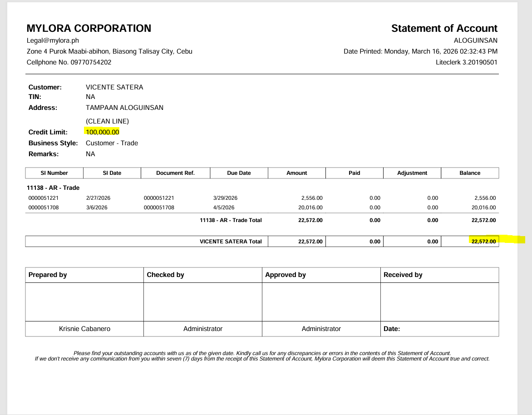The width and height of the screenshot is (532, 415).
Task: Click the Statement of Account title
Action: (444, 28)
